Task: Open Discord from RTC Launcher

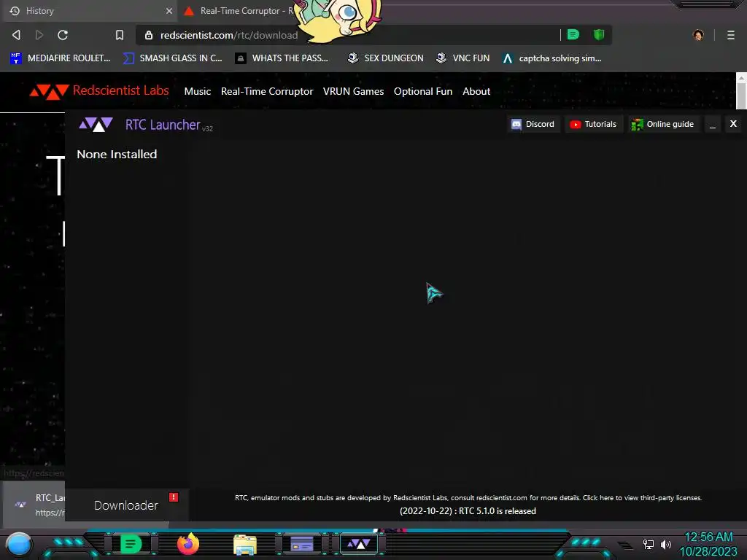Action: tap(533, 124)
